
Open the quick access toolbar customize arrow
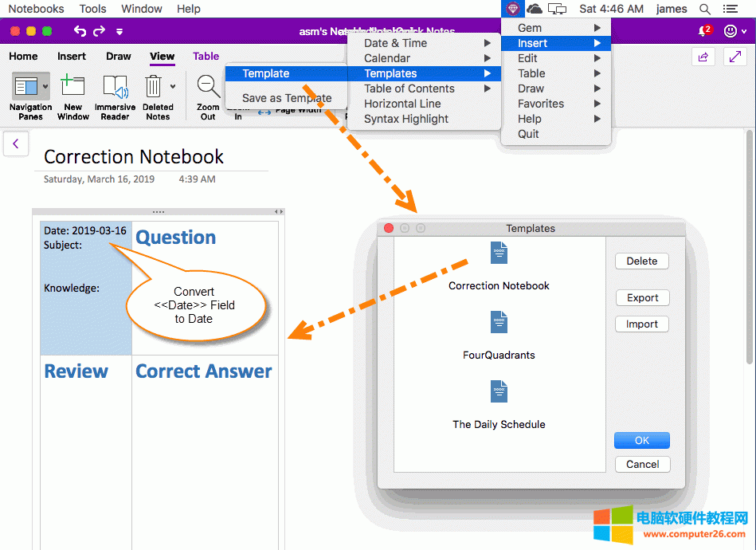click(x=119, y=32)
